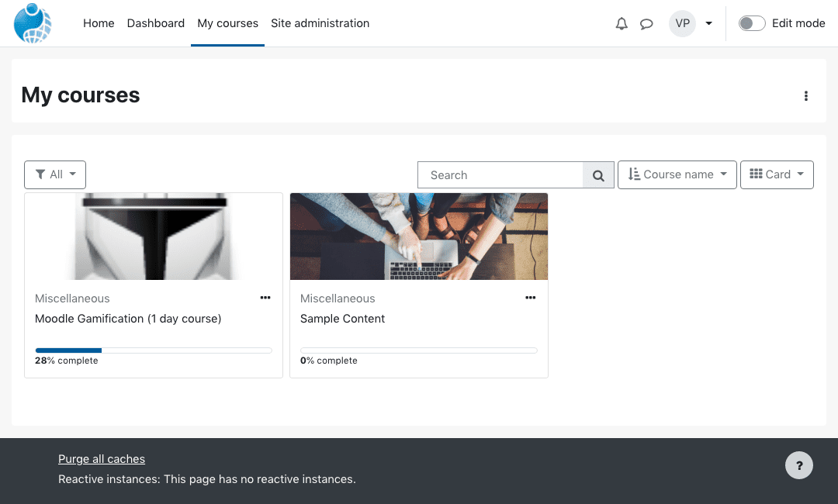838x504 pixels.
Task: Click the Moodle Gamification course image
Action: tap(154, 236)
